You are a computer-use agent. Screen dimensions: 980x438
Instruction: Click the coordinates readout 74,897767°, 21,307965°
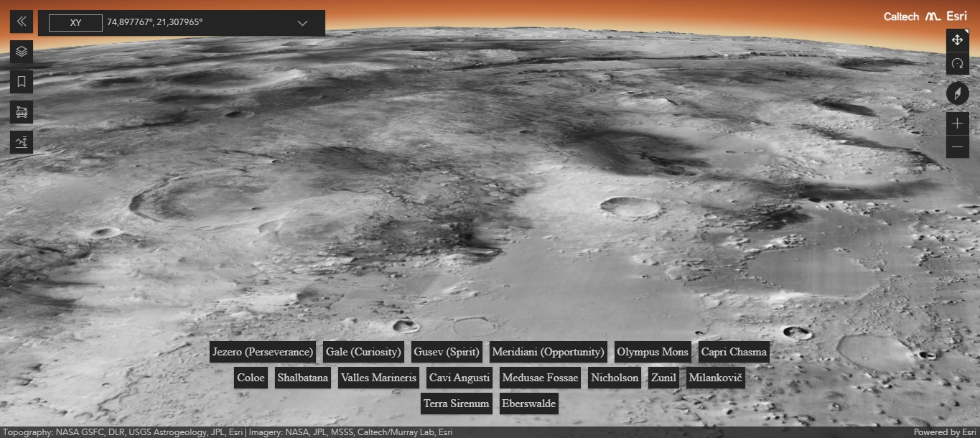point(155,23)
